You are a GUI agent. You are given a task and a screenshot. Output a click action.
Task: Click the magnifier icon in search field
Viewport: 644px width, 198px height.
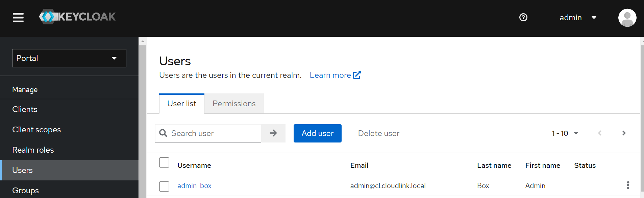pos(163,133)
